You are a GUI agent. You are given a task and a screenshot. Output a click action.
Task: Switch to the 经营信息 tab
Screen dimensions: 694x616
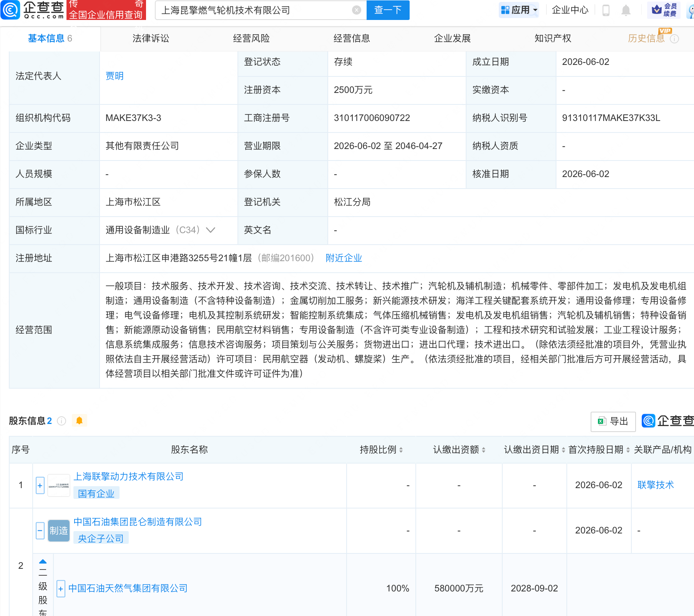tap(352, 38)
